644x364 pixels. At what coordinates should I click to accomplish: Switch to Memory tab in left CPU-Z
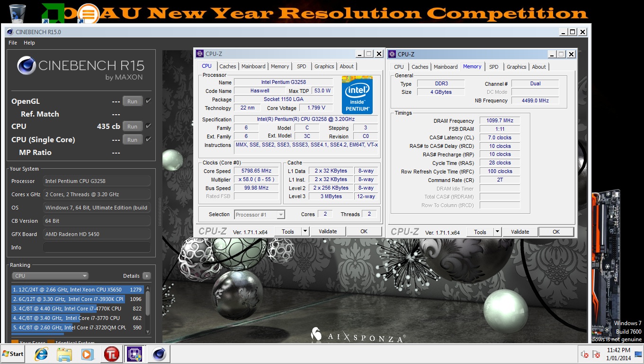pos(280,66)
